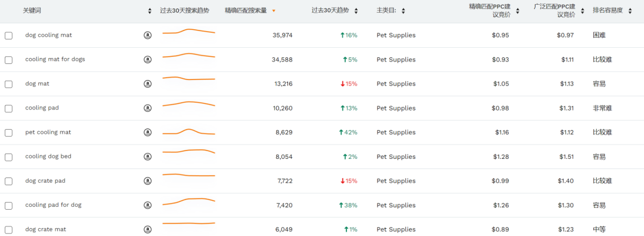The image size is (644, 236).
Task: Click keyword text dog crate mat
Action: tap(45, 229)
